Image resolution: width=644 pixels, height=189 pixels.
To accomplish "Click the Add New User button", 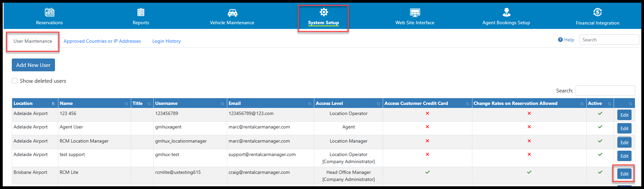I will [33, 65].
